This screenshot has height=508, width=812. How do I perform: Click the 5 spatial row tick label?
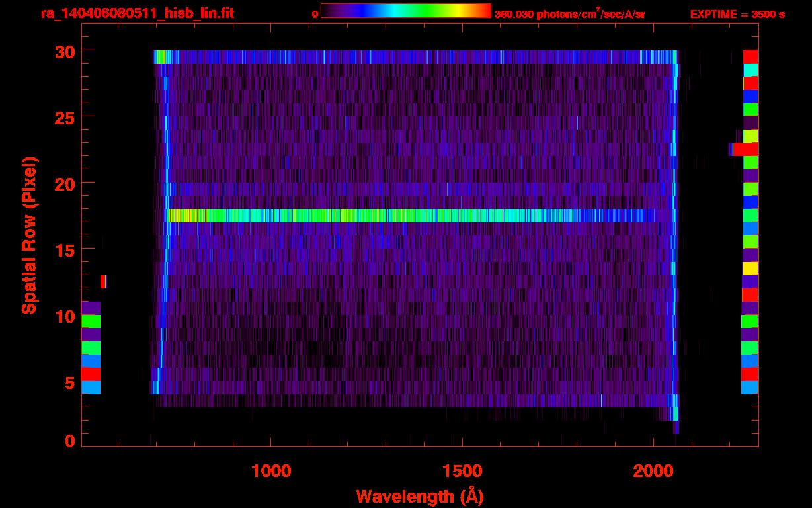pos(70,382)
